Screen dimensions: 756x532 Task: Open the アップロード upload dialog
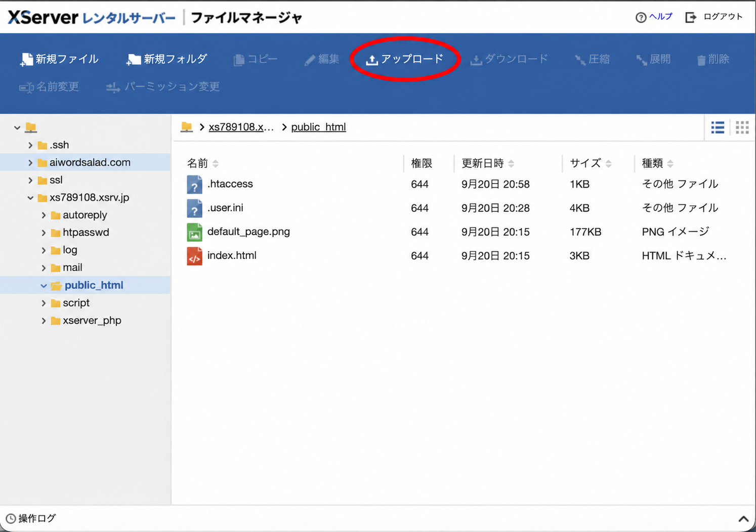pyautogui.click(x=405, y=59)
